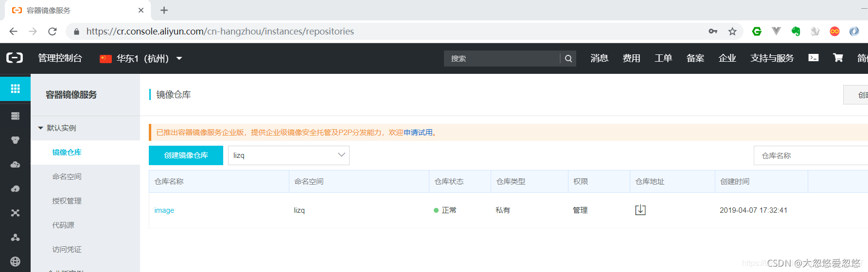Click the 正常 status cell
Viewport: 868px width, 272px height.
[x=445, y=210]
